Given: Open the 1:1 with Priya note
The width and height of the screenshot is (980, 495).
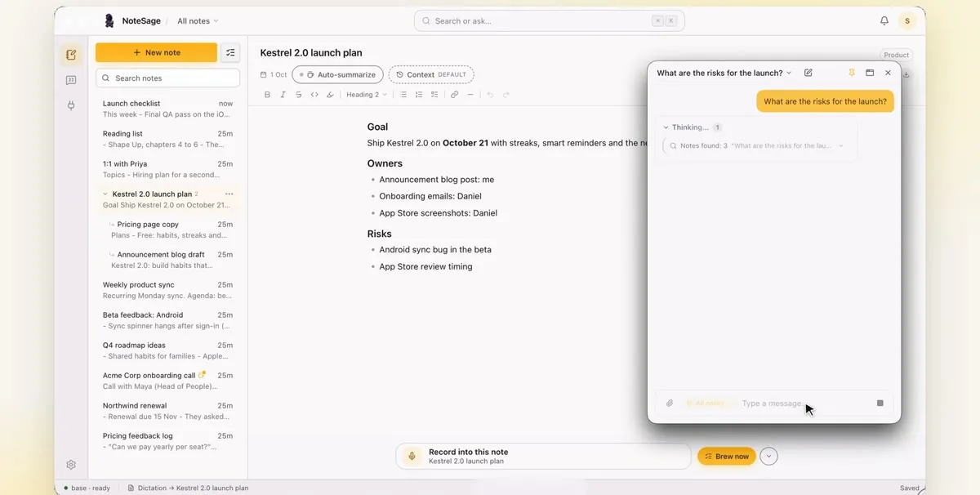Looking at the screenshot, I should pyautogui.click(x=167, y=169).
